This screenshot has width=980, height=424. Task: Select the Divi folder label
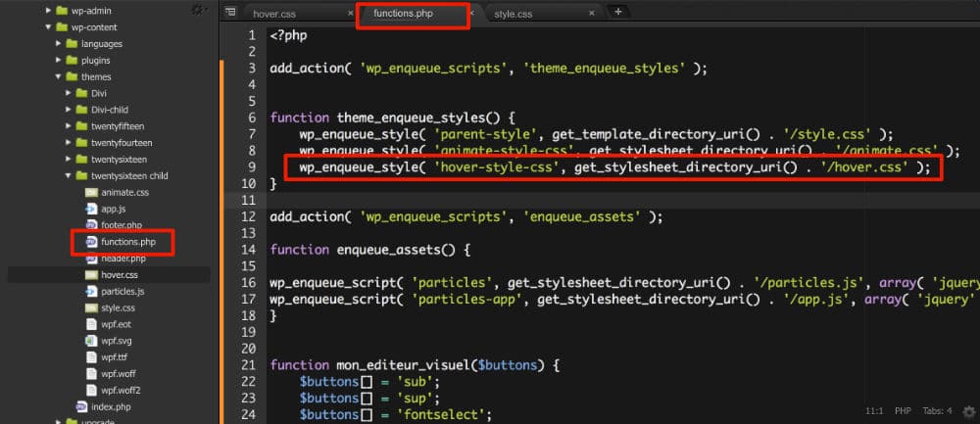pyautogui.click(x=99, y=93)
